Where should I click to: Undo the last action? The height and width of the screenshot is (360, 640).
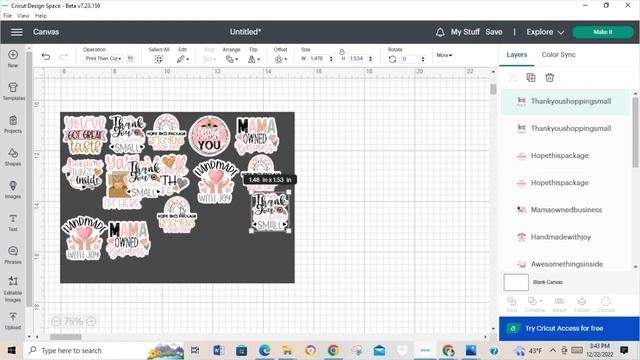(x=46, y=57)
